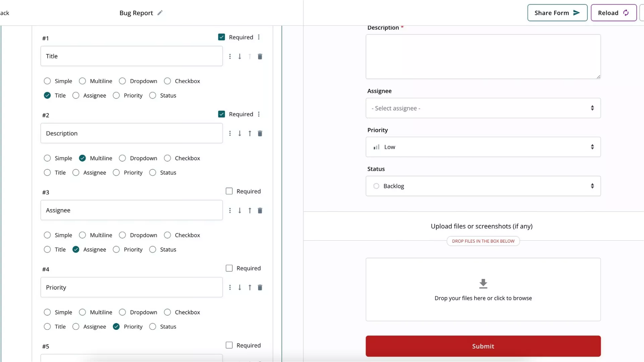Open kebab menu next to #1 Required
644x362 pixels.
(x=259, y=37)
